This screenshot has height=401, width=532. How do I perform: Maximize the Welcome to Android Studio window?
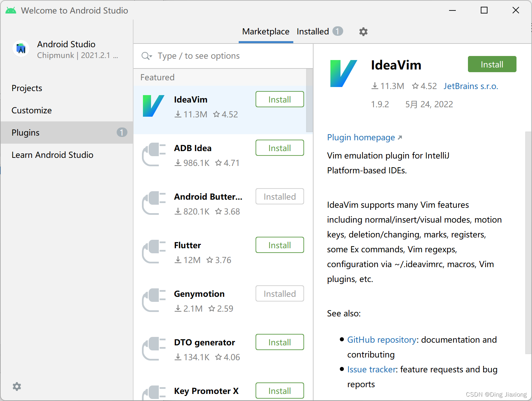coord(484,10)
